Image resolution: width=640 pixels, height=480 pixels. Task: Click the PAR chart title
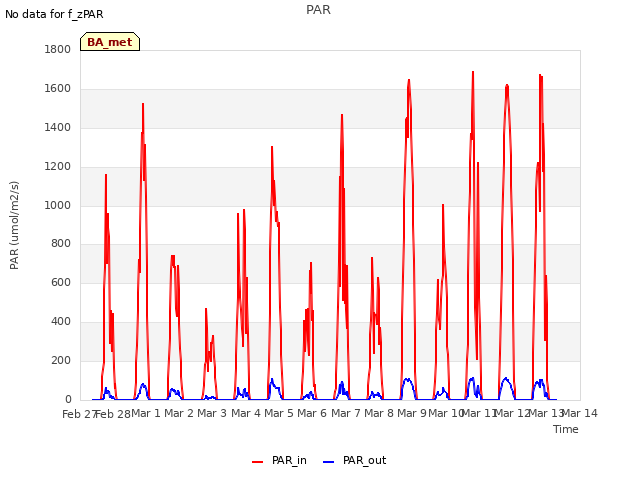tap(318, 10)
